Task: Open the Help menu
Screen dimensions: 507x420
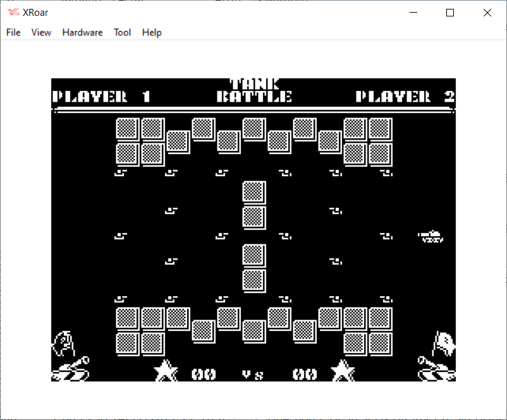Action: tap(152, 32)
